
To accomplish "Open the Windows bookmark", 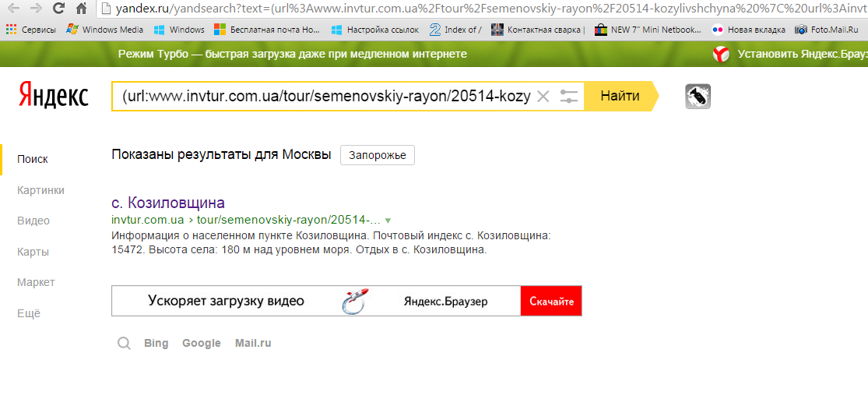I will (179, 30).
